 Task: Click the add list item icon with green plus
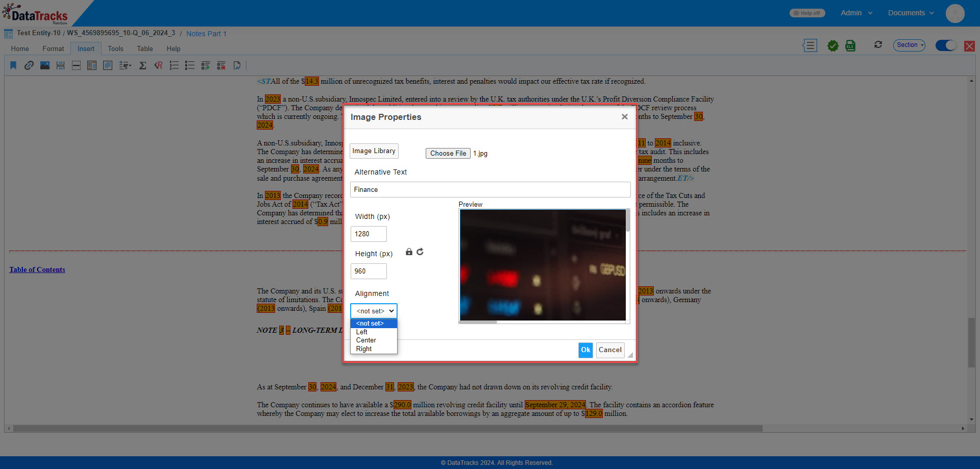click(x=206, y=65)
